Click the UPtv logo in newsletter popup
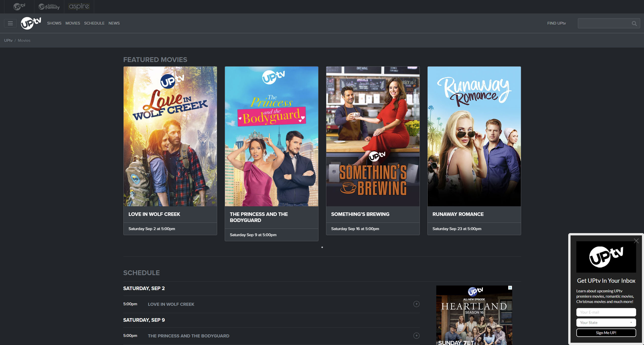The image size is (644, 345). 606,257
